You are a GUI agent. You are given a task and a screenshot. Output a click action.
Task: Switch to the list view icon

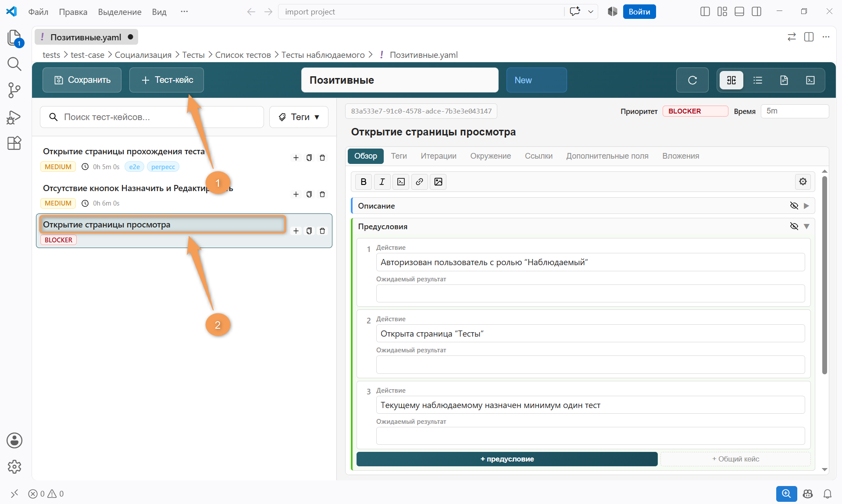(x=758, y=80)
